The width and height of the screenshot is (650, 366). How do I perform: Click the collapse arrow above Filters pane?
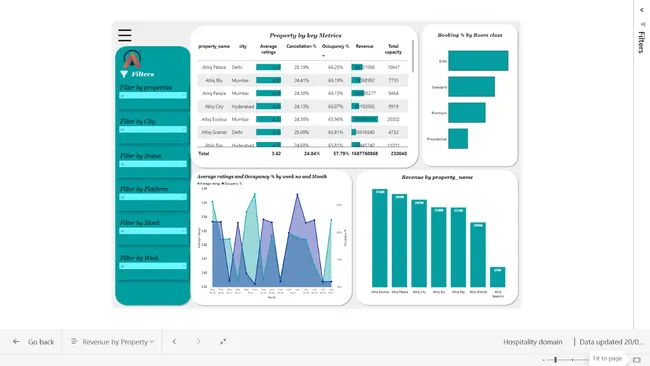642,10
